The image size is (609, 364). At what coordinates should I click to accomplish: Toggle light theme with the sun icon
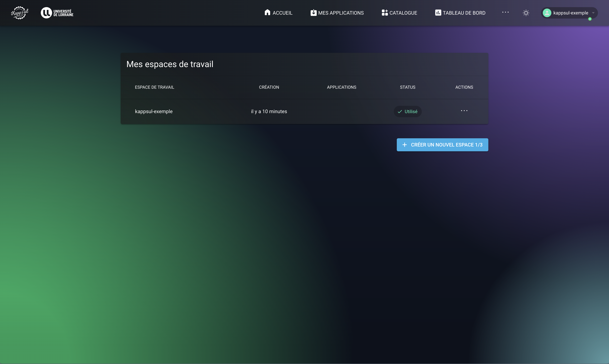pyautogui.click(x=526, y=13)
